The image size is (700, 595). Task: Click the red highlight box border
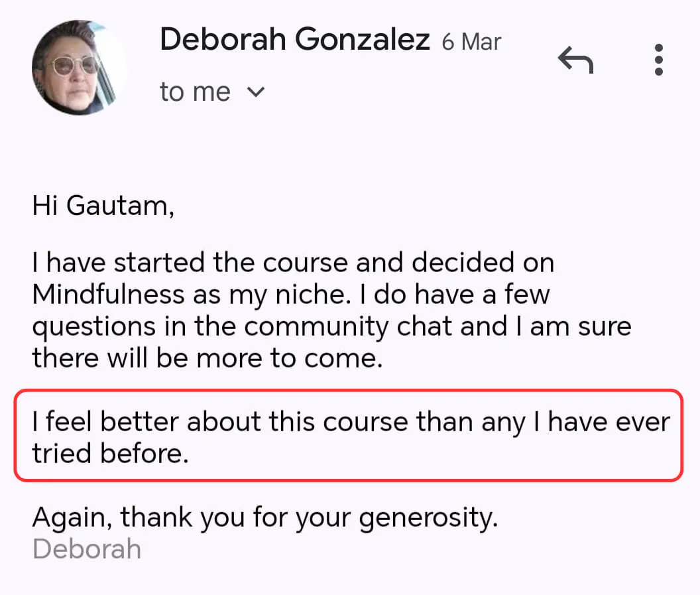pyautogui.click(x=348, y=391)
